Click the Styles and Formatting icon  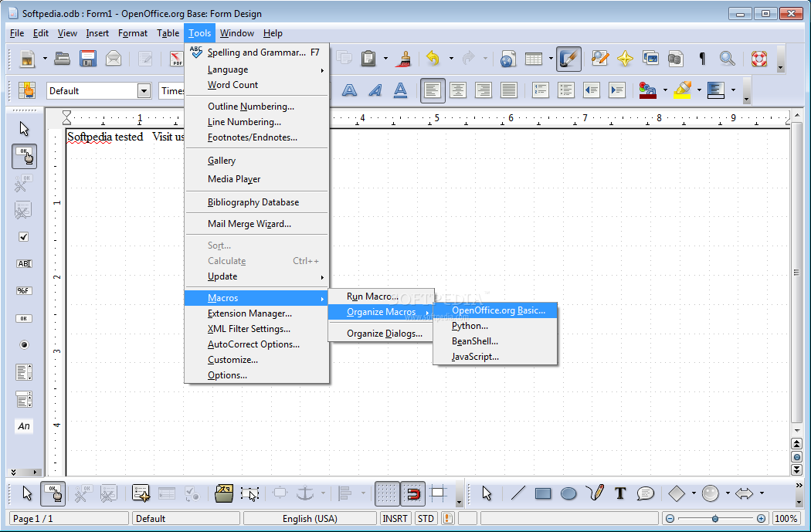pos(27,90)
